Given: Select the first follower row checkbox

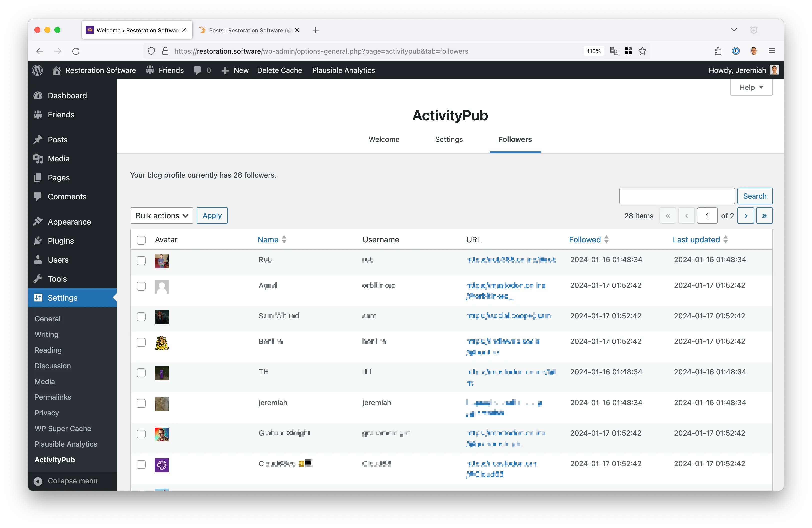Looking at the screenshot, I should 141,260.
